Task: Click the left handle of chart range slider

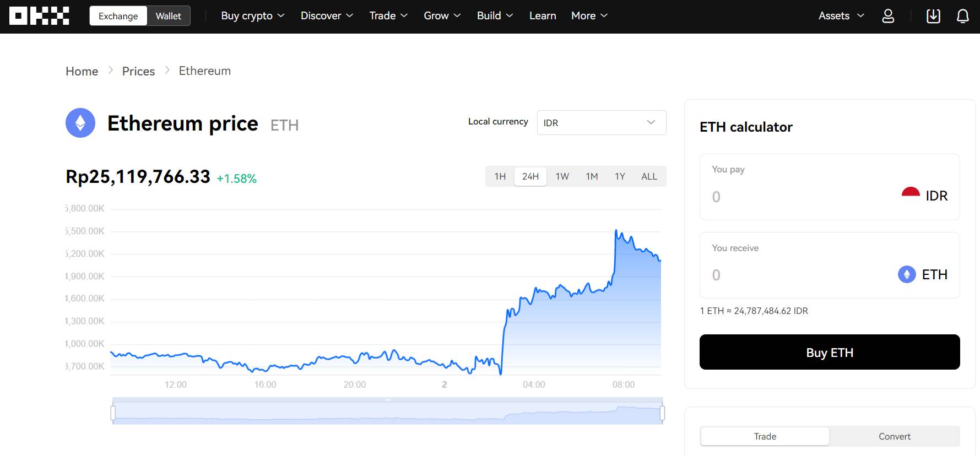Action: coord(113,413)
